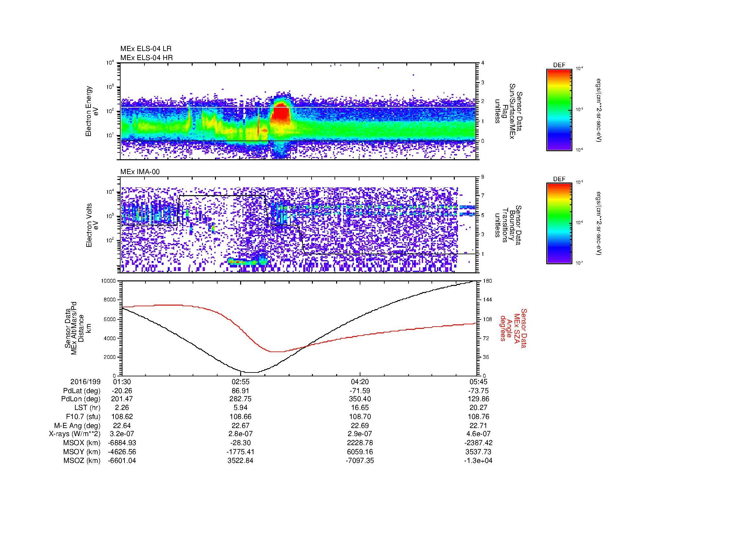
Task: Click the MSOZ value -1.3e+04
Action: pyautogui.click(x=478, y=461)
